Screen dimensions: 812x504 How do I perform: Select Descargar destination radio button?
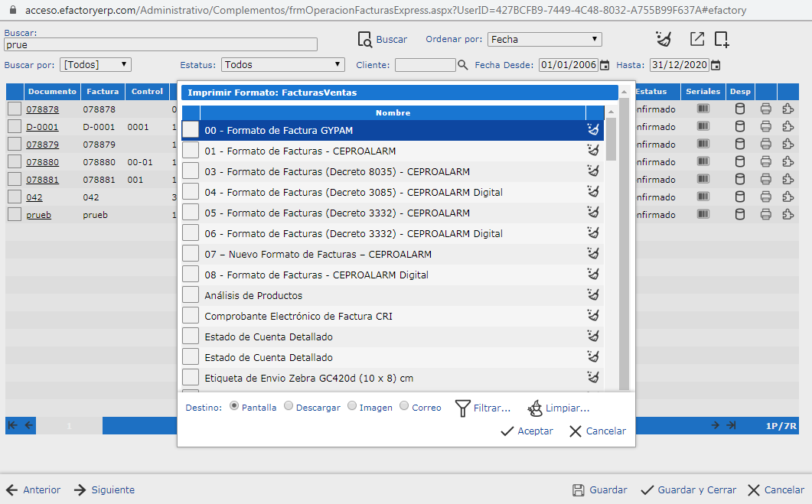click(x=289, y=406)
